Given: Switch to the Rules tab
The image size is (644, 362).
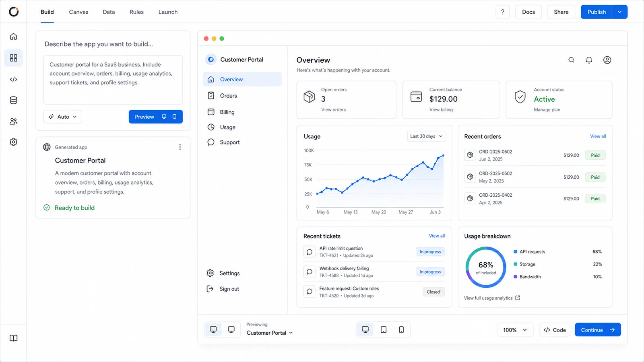Looking at the screenshot, I should (x=136, y=12).
